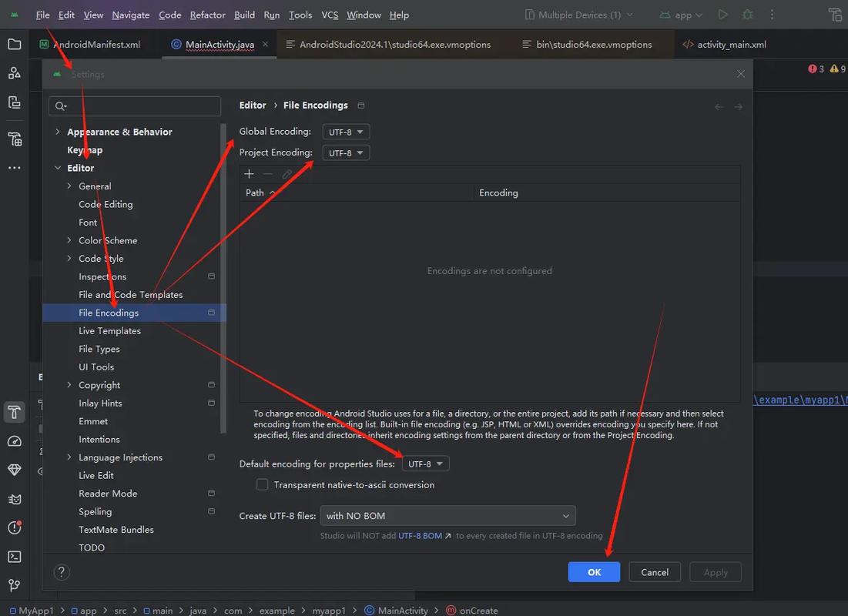Remove a path with the minus icon

(x=268, y=173)
